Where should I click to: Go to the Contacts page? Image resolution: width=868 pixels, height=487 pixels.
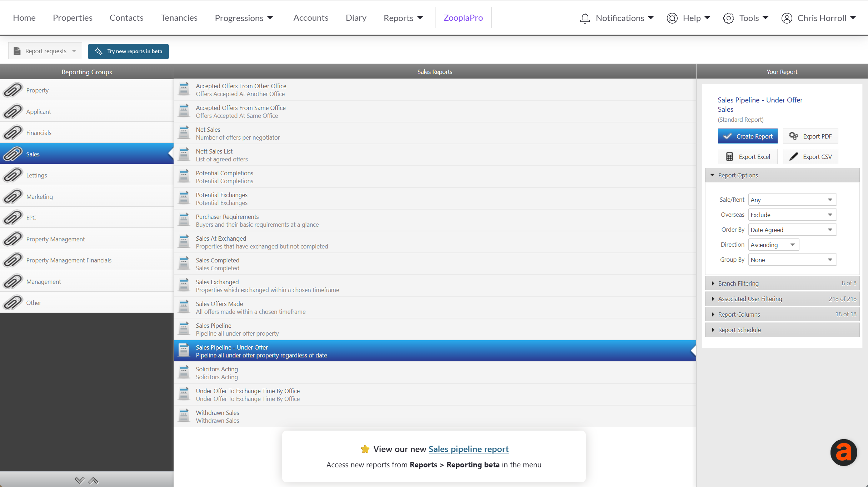126,17
